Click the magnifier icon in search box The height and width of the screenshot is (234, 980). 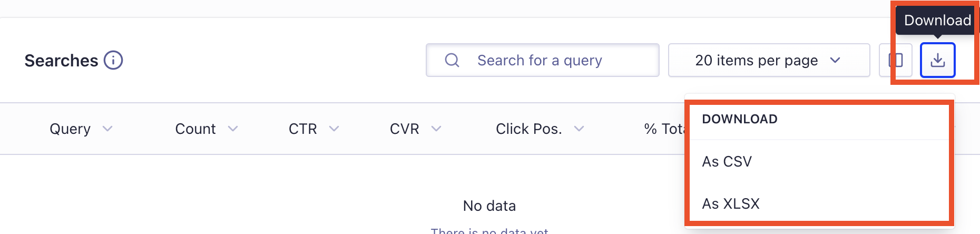point(452,60)
